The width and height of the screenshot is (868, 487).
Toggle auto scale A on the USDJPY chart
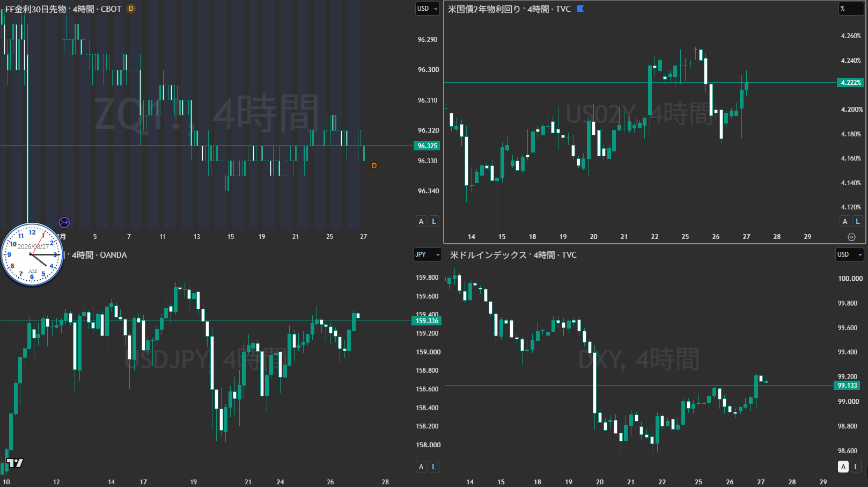point(421,467)
